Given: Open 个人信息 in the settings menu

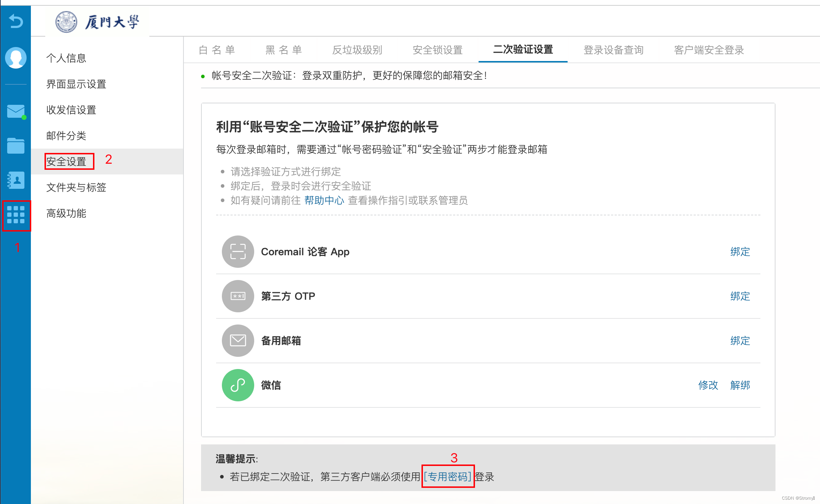Looking at the screenshot, I should pyautogui.click(x=66, y=58).
